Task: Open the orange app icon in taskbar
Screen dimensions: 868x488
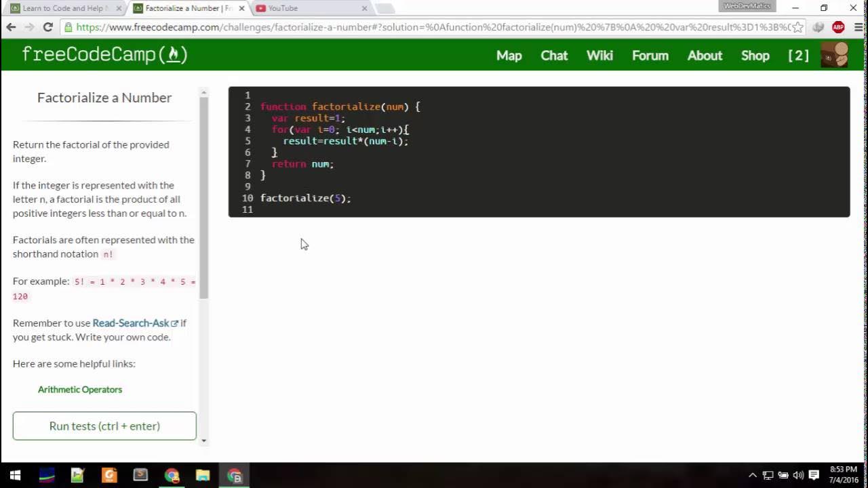Action: (x=109, y=475)
